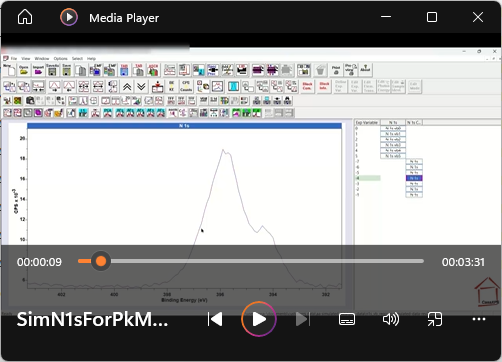Skip to previous track
Image resolution: width=502 pixels, height=362 pixels.
click(215, 319)
